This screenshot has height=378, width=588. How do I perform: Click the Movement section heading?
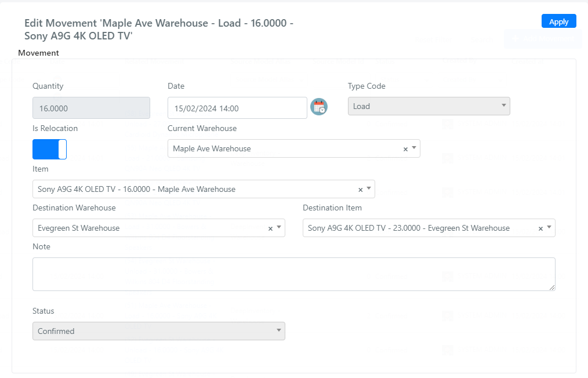coord(39,53)
